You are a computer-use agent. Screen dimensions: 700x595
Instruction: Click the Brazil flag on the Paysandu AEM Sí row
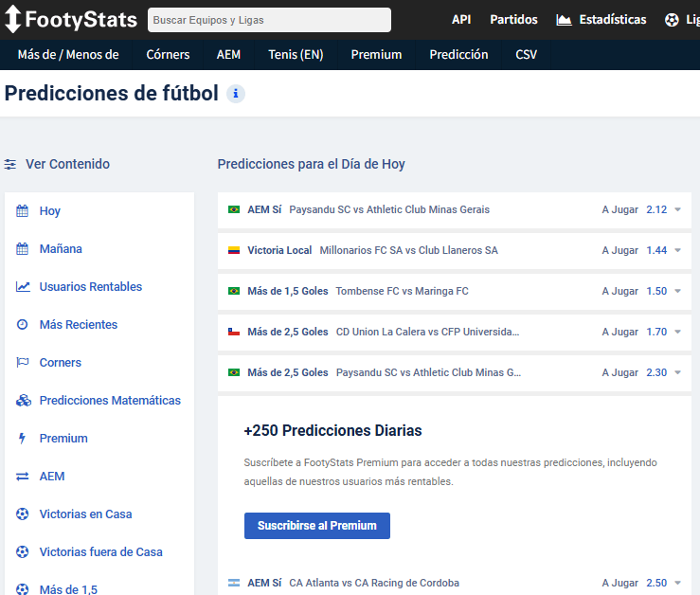(234, 209)
